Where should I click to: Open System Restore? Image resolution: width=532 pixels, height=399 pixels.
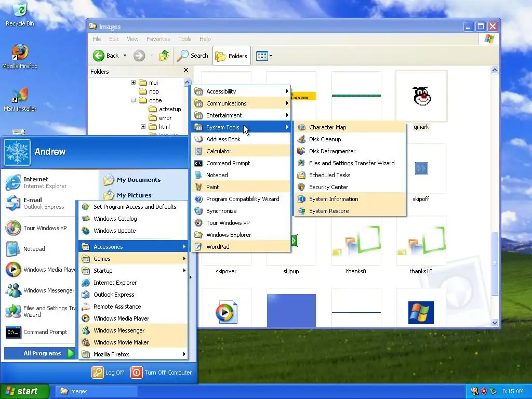pos(350,211)
